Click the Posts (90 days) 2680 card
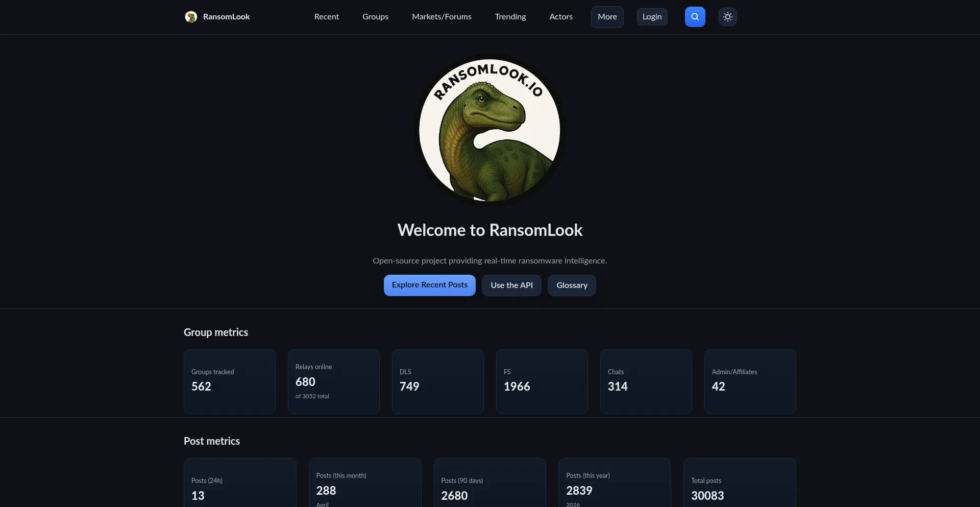The width and height of the screenshot is (980, 507). (x=490, y=483)
